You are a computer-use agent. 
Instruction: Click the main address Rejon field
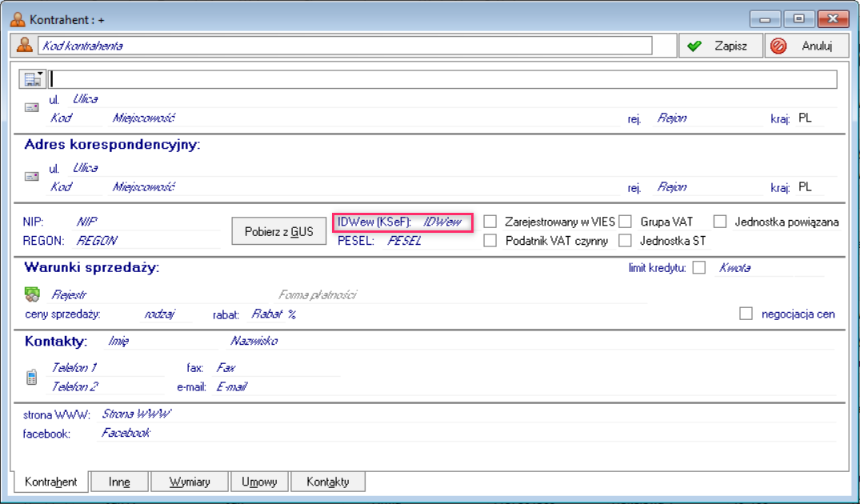tap(708, 118)
